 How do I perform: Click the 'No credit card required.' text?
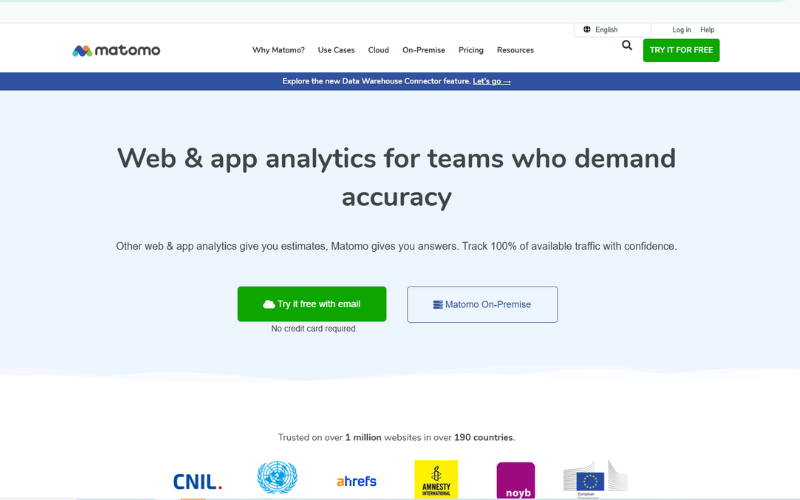tap(314, 329)
